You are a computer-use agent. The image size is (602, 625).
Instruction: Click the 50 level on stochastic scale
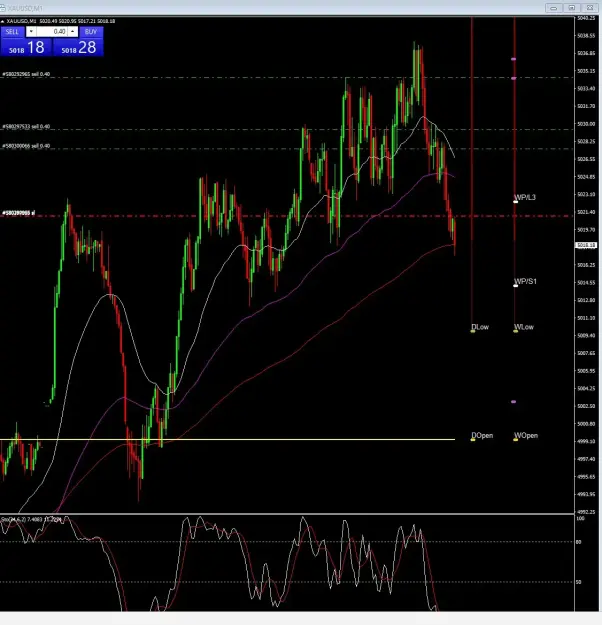pyautogui.click(x=578, y=582)
